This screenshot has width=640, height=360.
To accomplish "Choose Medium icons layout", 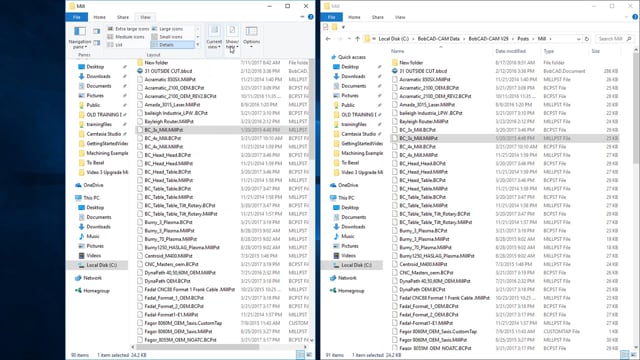I will tap(126, 37).
